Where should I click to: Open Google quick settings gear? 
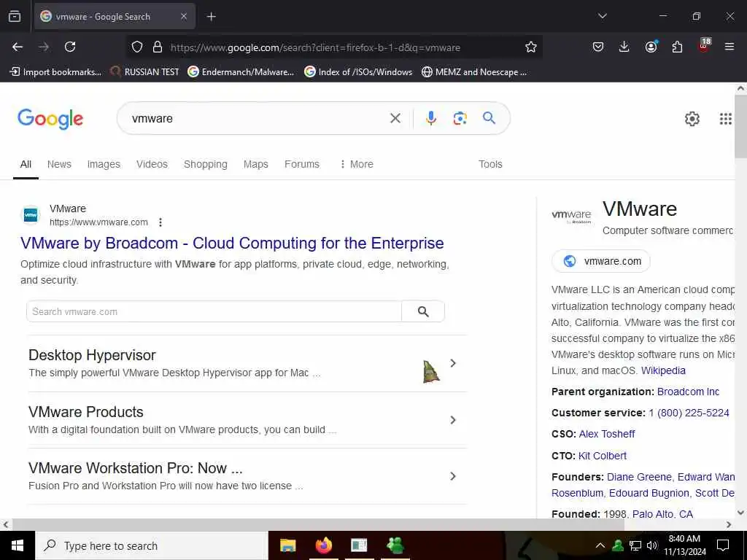[692, 119]
